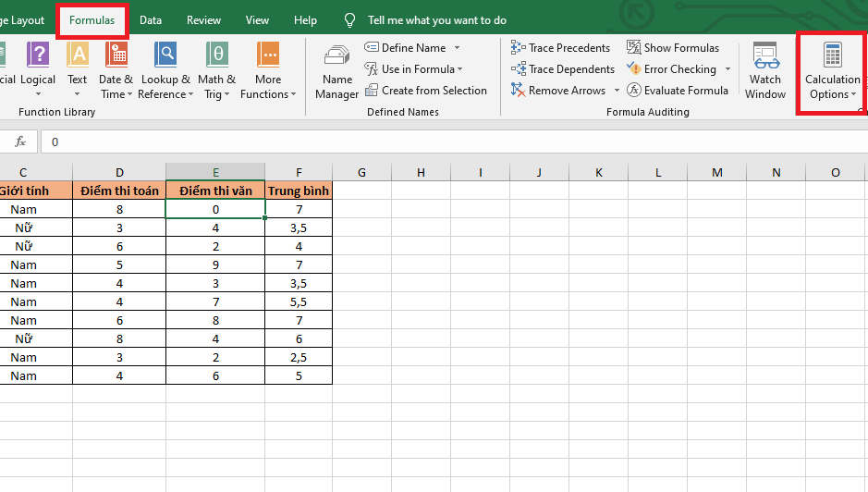
Task: Select column G header
Action: tap(361, 172)
